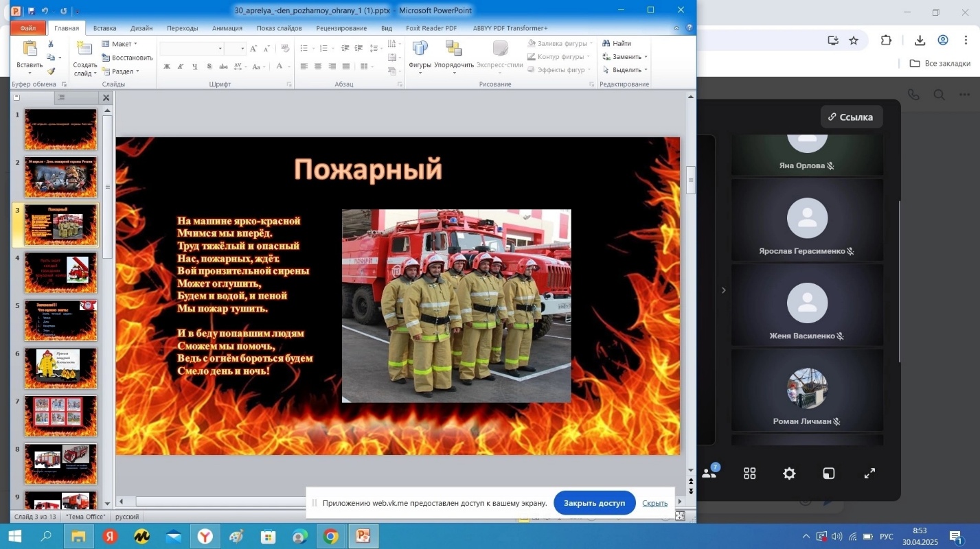This screenshot has width=980, height=549.
Task: Toggle Italic (К) formatting
Action: 181,67
